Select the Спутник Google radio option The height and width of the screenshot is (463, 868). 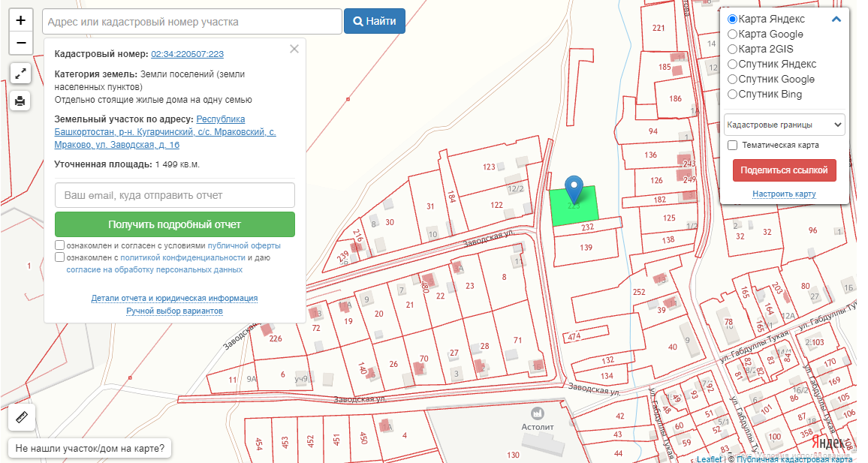click(x=732, y=79)
